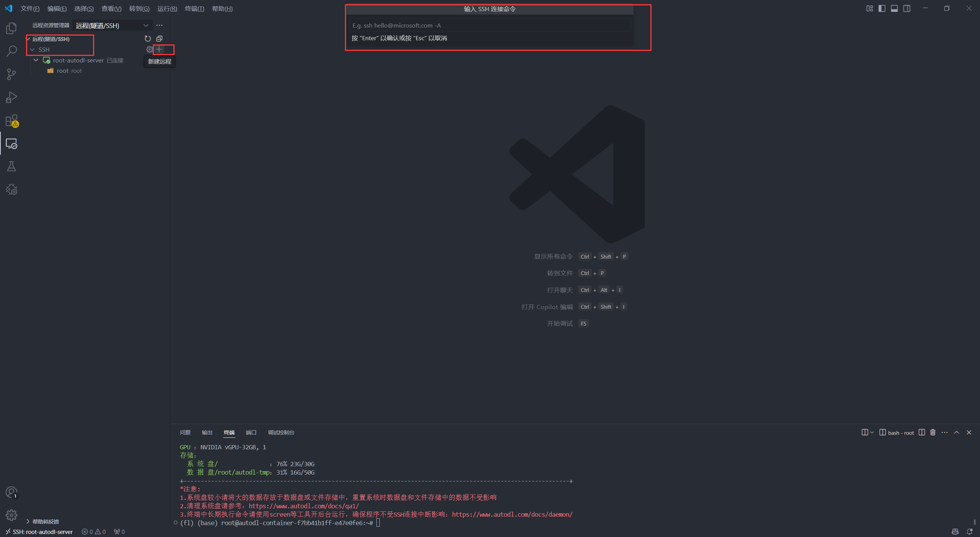
Task: Open the Search view icon
Action: pyautogui.click(x=11, y=51)
